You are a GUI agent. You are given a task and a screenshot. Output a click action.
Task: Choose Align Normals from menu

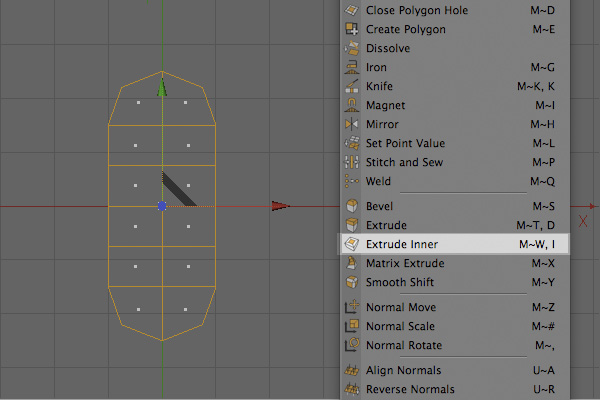coord(455,370)
